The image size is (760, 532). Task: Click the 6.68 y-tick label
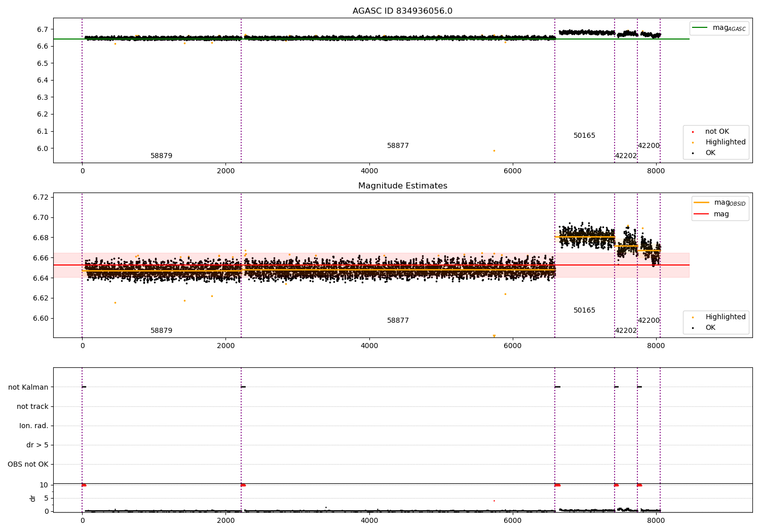tap(41, 238)
